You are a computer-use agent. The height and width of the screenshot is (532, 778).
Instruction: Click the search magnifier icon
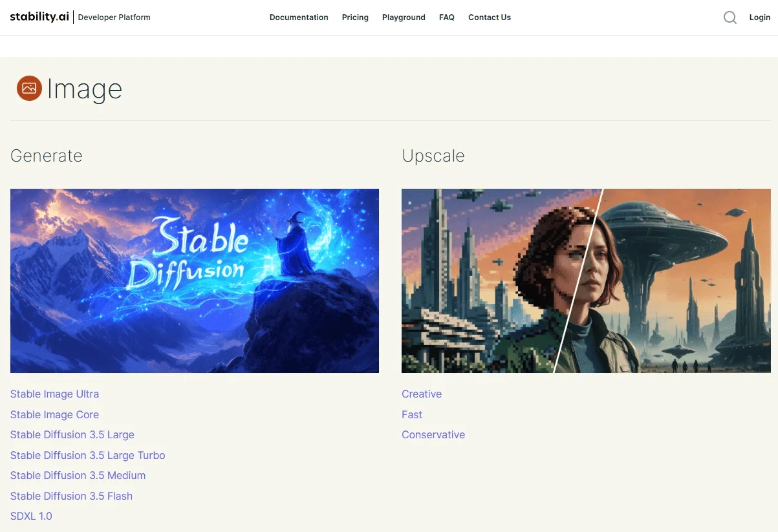(x=730, y=17)
